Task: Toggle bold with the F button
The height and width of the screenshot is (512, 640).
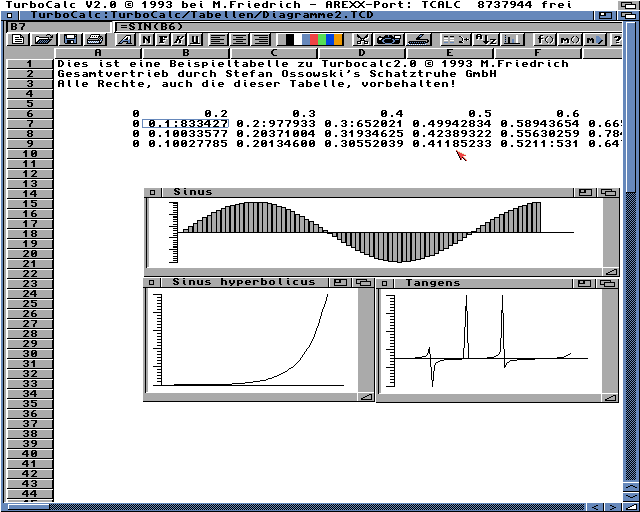Action: (163, 40)
